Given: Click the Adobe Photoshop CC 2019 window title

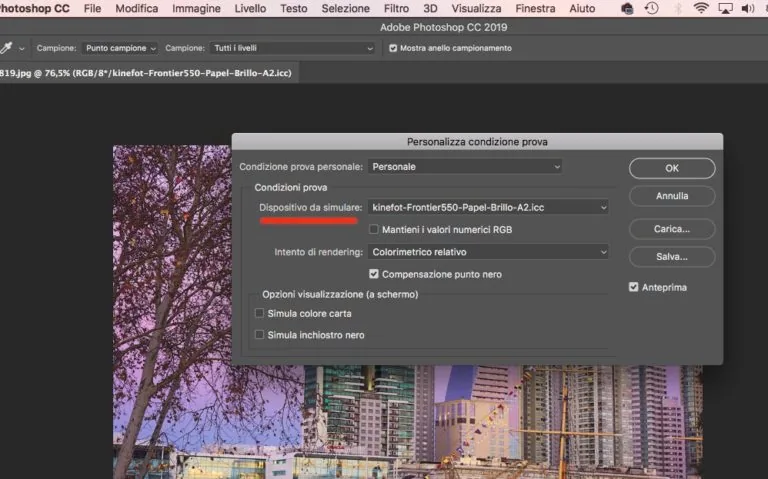Looking at the screenshot, I should (443, 27).
